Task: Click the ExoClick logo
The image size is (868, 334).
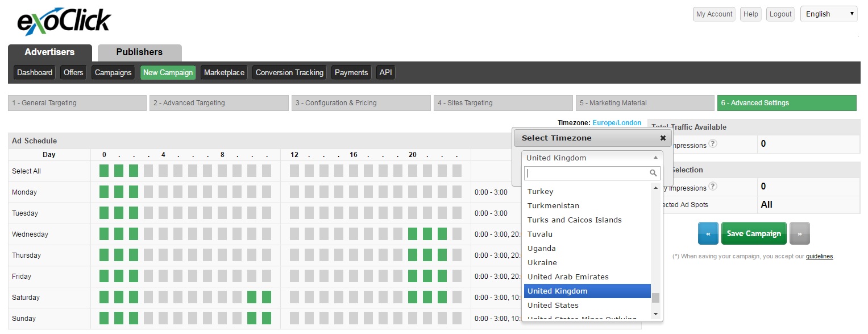Action: point(64,22)
